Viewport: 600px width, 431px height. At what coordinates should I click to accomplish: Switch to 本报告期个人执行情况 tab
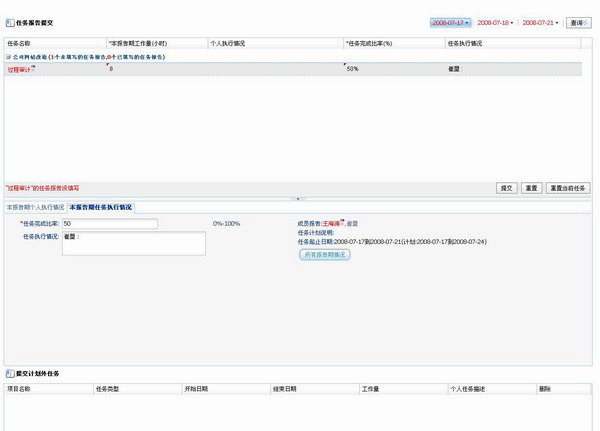(35, 207)
